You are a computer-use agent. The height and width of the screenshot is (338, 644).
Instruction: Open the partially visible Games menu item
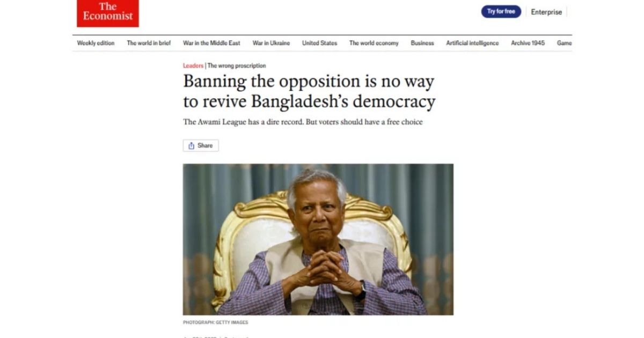564,43
